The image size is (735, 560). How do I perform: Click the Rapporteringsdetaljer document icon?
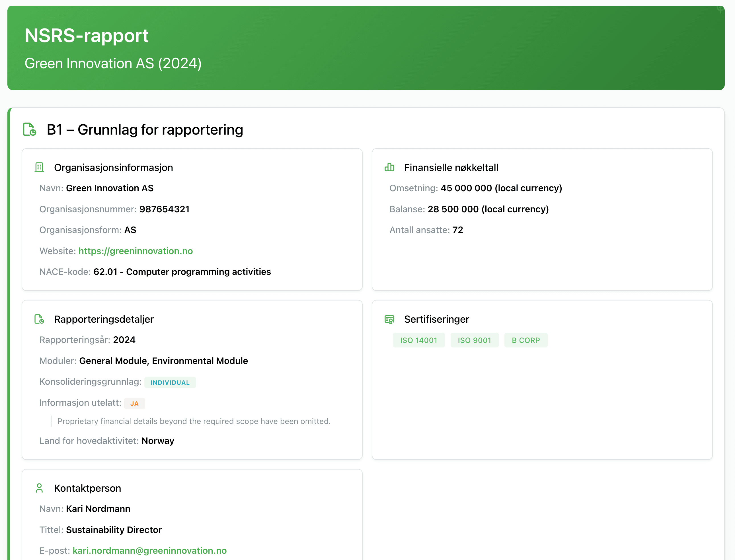[x=40, y=319]
